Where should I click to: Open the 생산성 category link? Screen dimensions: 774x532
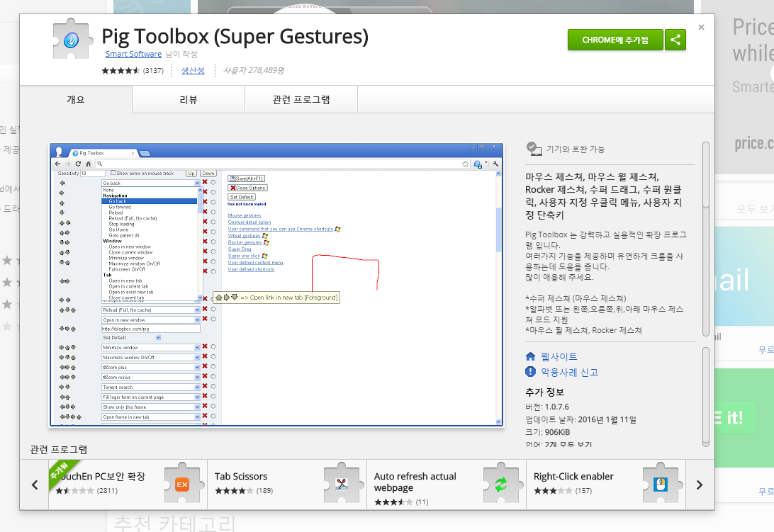tap(193, 71)
